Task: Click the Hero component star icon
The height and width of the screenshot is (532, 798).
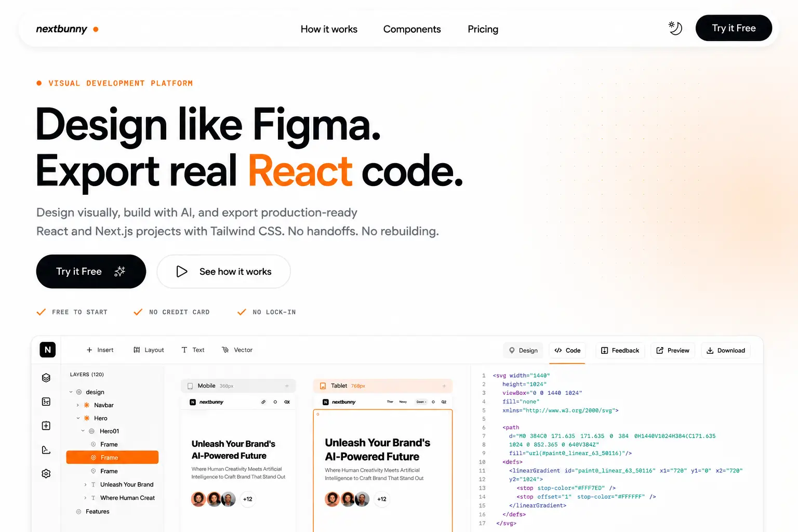Action: [x=87, y=418]
